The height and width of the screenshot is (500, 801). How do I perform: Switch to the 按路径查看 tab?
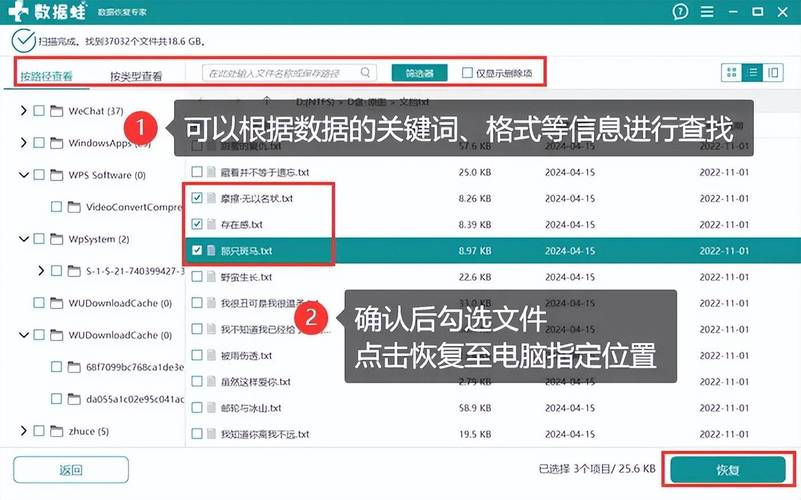pos(46,76)
